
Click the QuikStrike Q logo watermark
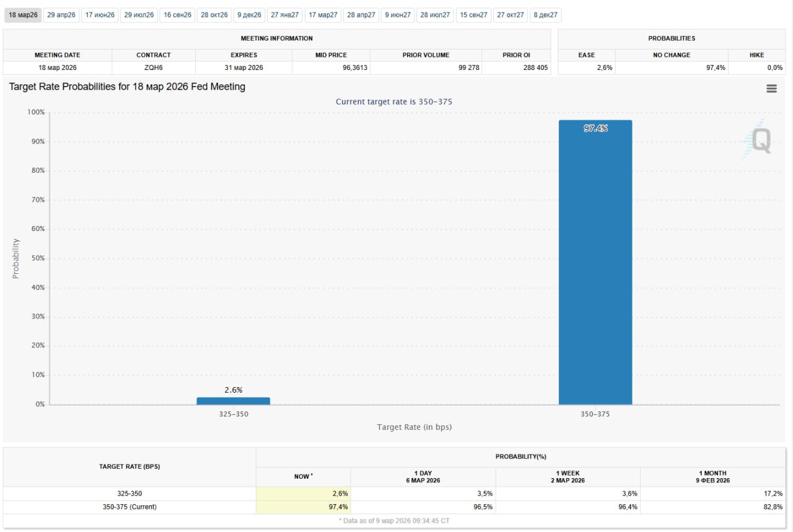pyautogui.click(x=758, y=141)
